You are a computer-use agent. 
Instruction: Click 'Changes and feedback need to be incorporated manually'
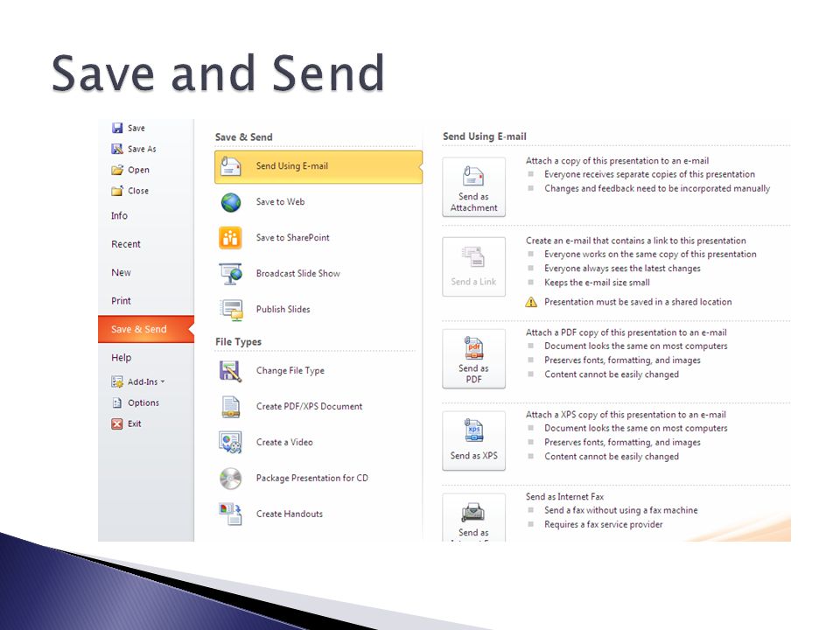(x=657, y=189)
